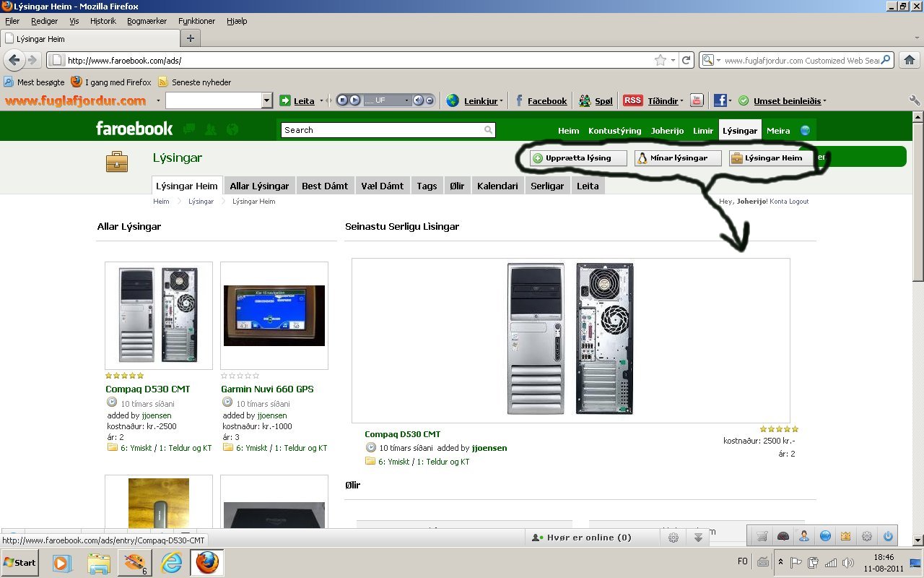Collapse chat bar with the double-down arrows
The image size is (924, 578).
coord(698,538)
